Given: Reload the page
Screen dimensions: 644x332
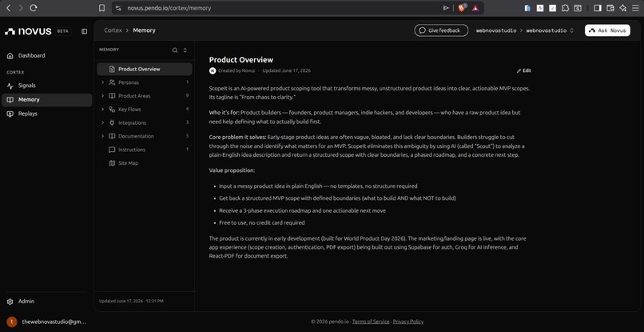Looking at the screenshot, I should 34,8.
